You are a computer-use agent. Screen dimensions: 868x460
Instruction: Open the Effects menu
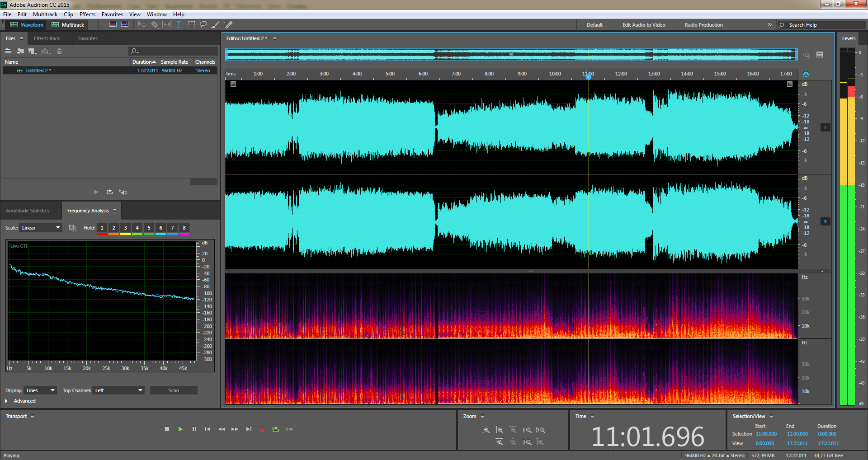[87, 14]
